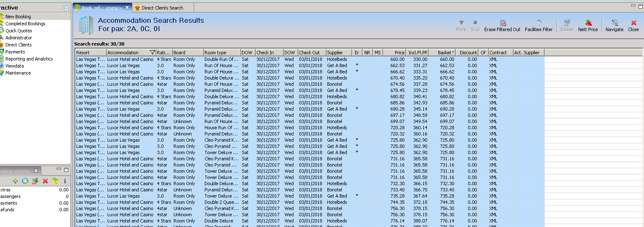Click the palm tree icon in booking contents

55,181
